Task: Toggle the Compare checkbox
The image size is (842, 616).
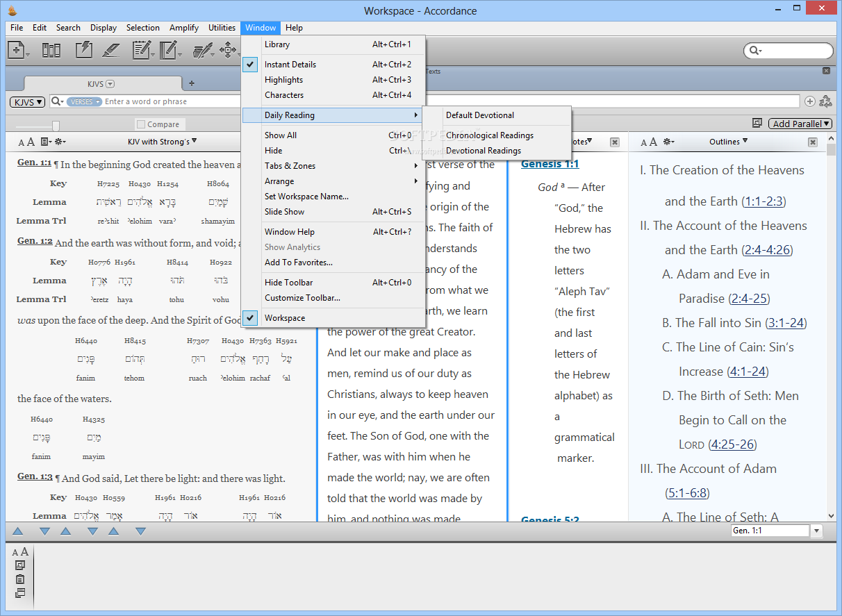Action: (x=141, y=124)
